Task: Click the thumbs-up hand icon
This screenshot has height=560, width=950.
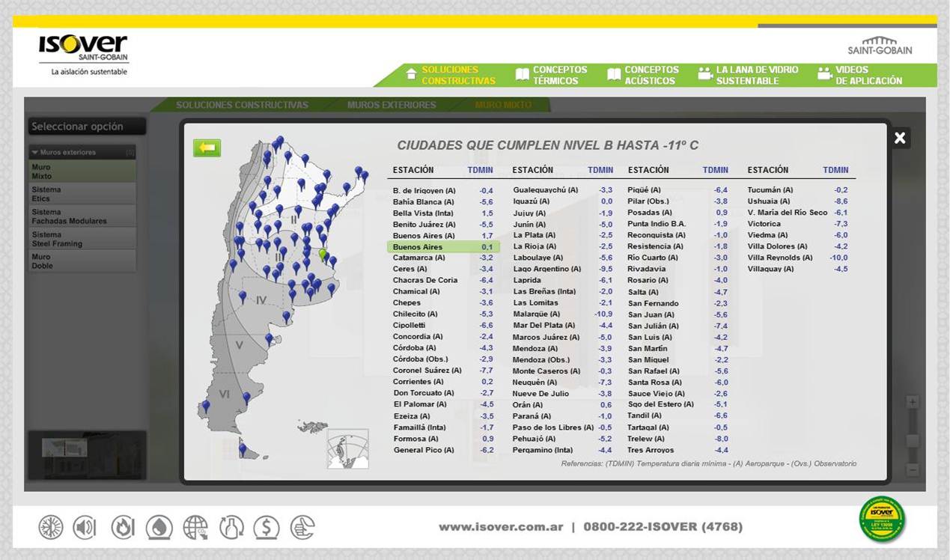Action: [x=302, y=528]
